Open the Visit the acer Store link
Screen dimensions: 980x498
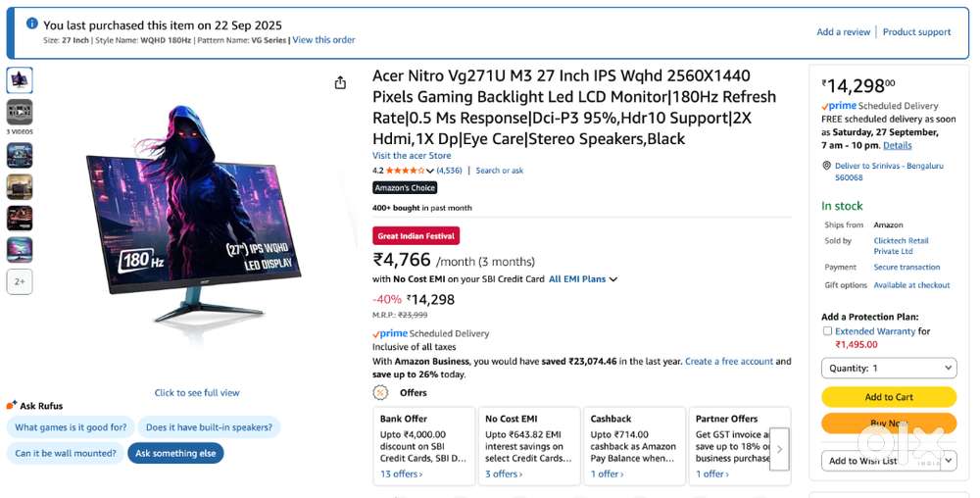(x=412, y=156)
